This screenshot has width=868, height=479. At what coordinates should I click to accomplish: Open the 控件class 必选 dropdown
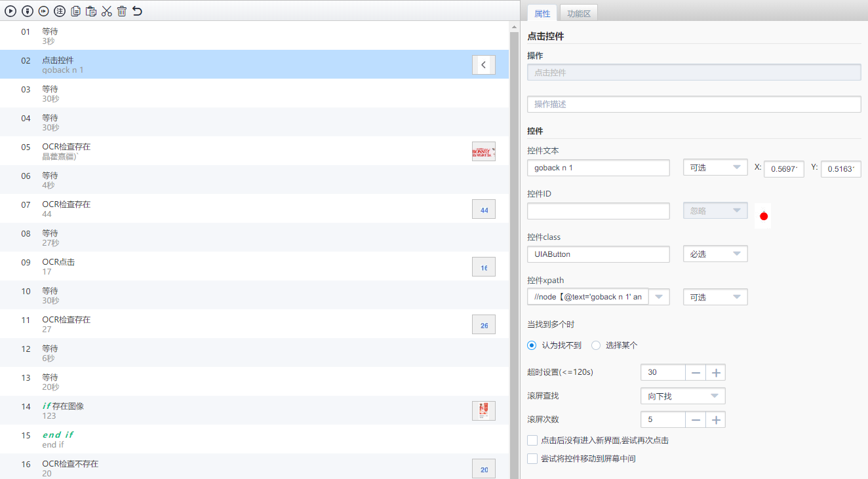point(715,254)
